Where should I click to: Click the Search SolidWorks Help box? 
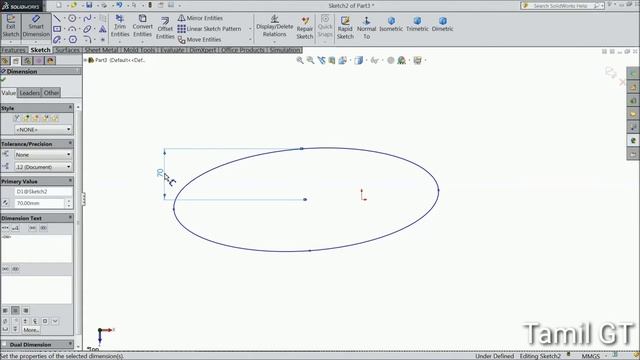coord(562,6)
